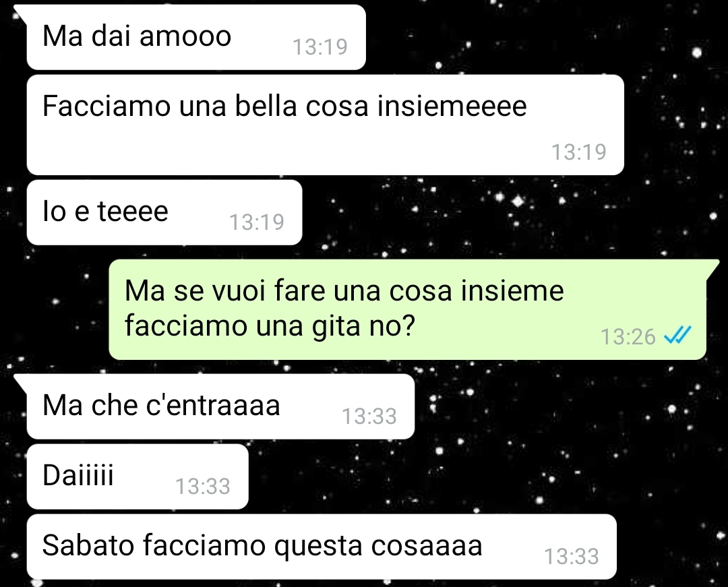Click the 13:19 timestamp on 'Io e teeee'
Image resolution: width=728 pixels, height=587 pixels.
point(257,222)
